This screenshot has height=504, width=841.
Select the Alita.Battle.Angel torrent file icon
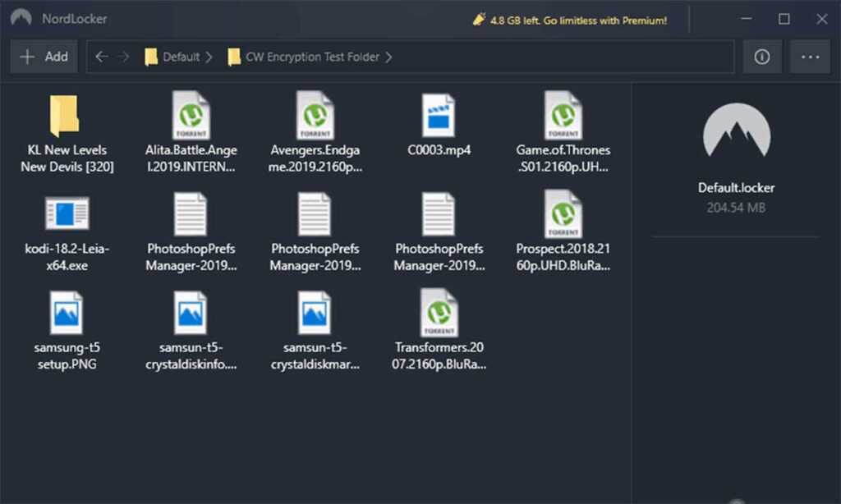(191, 115)
